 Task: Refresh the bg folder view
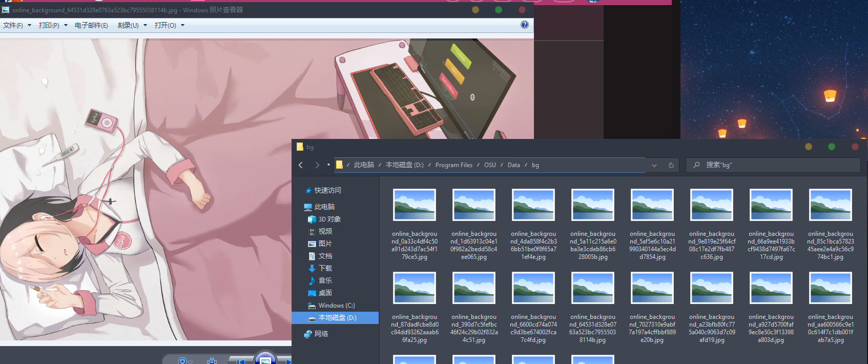pos(671,165)
